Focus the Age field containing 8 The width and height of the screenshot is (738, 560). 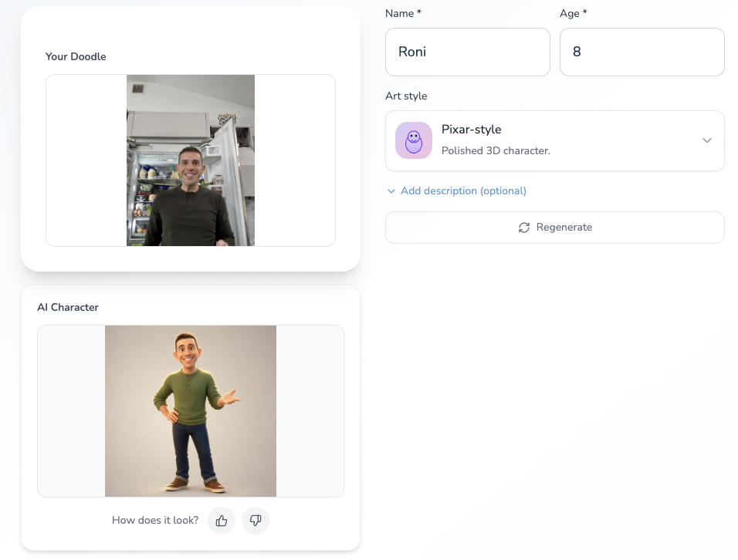(642, 52)
